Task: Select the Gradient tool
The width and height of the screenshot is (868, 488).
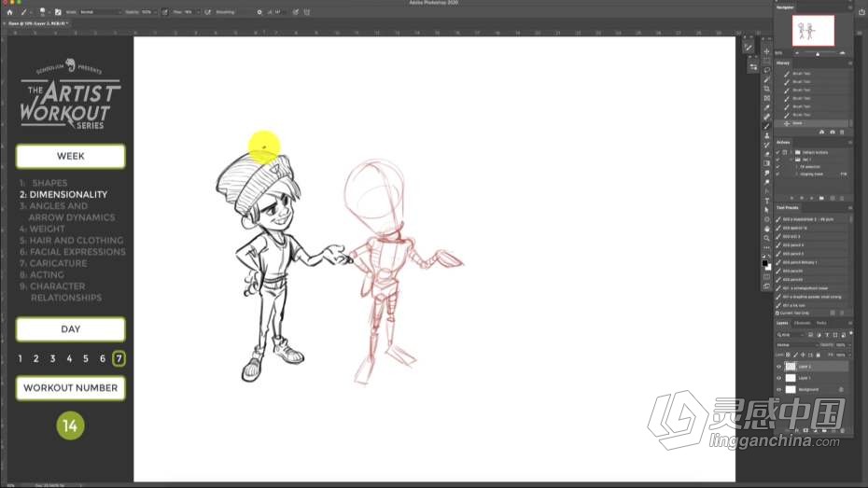Action: (x=766, y=164)
